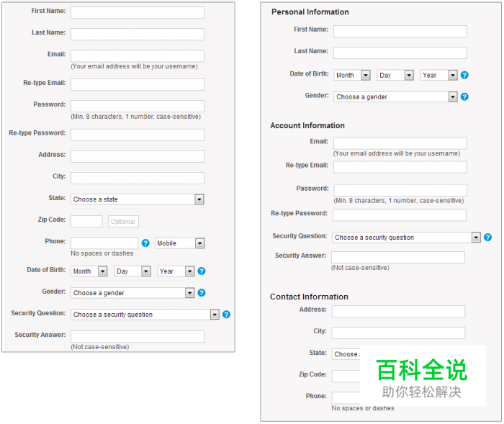Click the left form's Re-type Email field
Viewport: 504px width, 424px height.
pos(138,84)
